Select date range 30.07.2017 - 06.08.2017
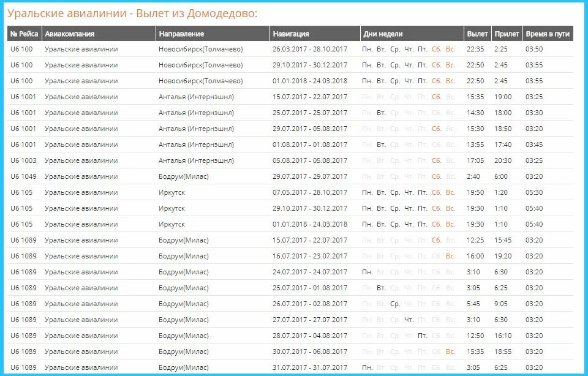The image size is (588, 376). click(310, 352)
